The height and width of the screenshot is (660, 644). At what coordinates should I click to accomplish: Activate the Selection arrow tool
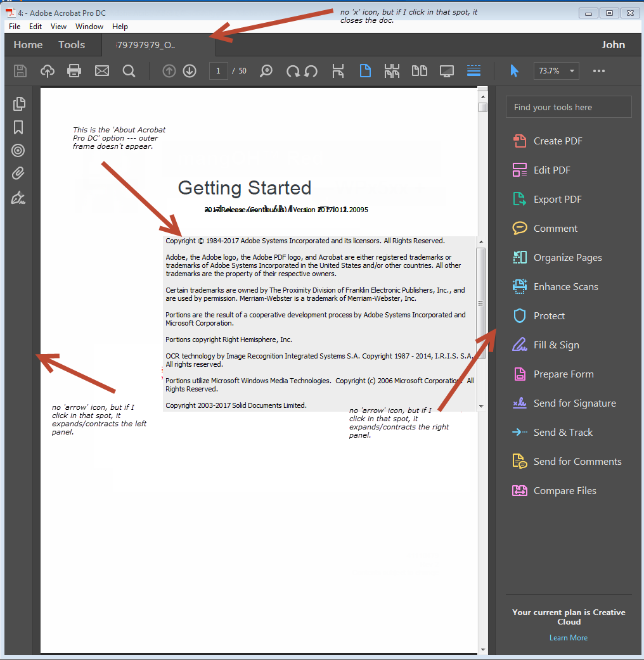514,71
